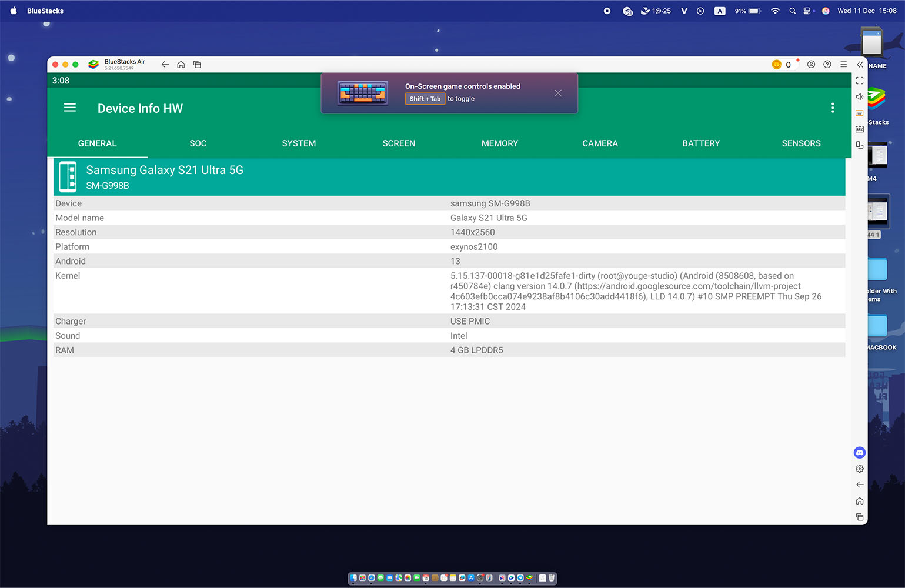Switch to the SENSORS tab
The image size is (905, 588).
tap(801, 143)
